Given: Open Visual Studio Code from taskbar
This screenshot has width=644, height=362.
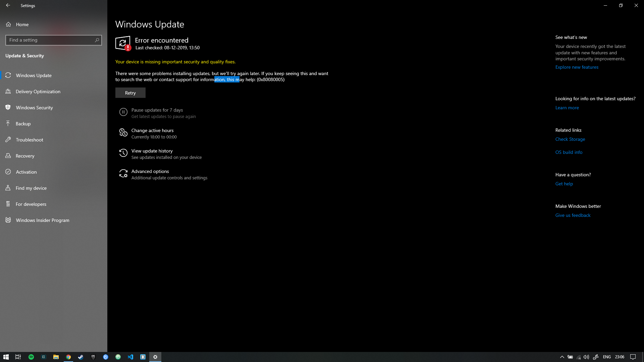Looking at the screenshot, I should (130, 357).
